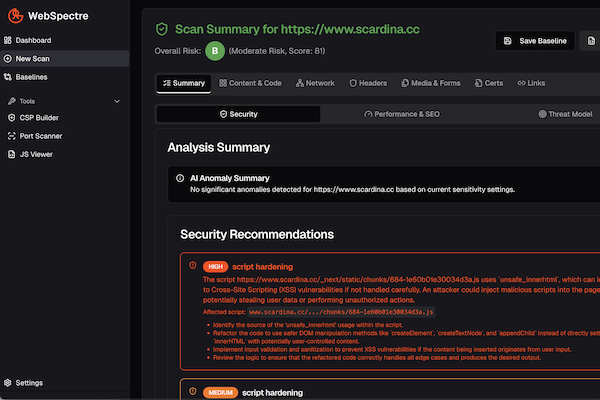This screenshot has width=600, height=400.
Task: Click the 'Analysis Summary' heading
Action: 218,147
